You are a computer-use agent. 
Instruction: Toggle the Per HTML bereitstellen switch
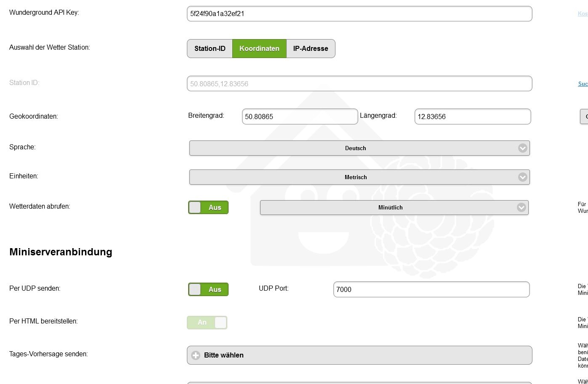point(207,323)
